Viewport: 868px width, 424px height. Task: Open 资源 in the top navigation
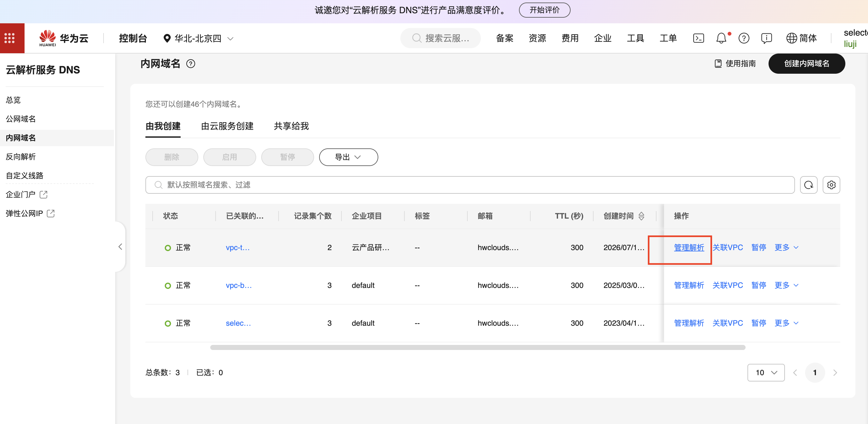coord(537,38)
